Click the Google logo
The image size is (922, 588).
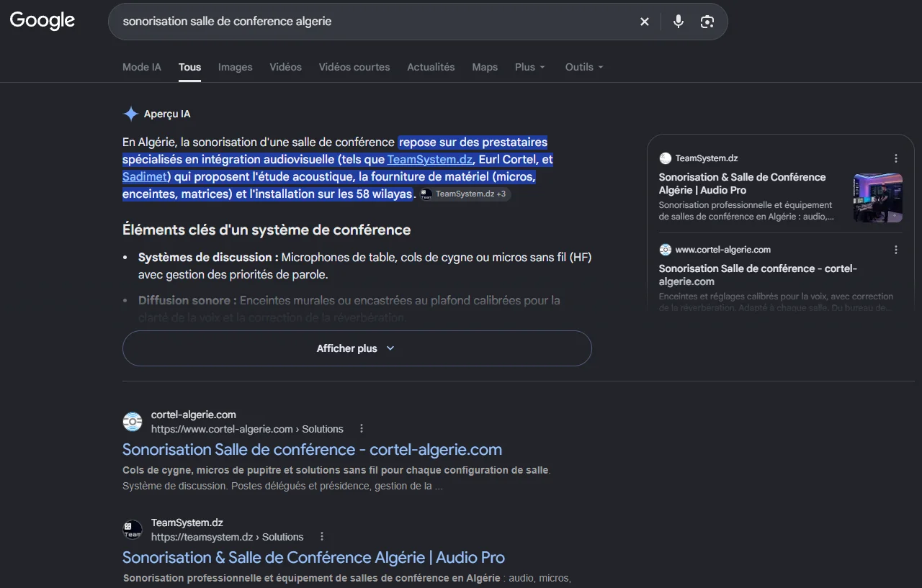42,21
